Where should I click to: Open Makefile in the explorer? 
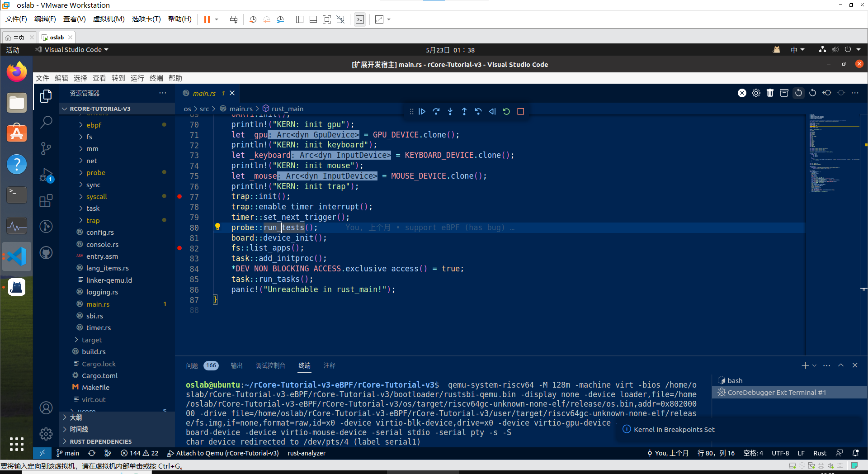pos(95,388)
